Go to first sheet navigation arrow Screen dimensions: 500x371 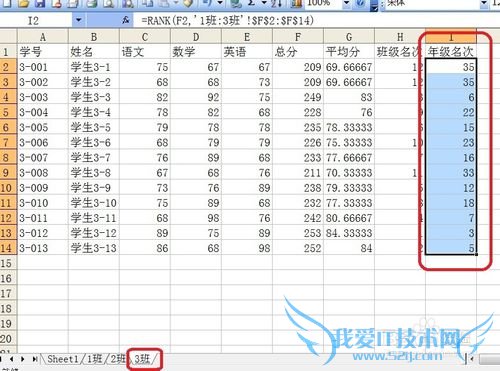coord(2,359)
